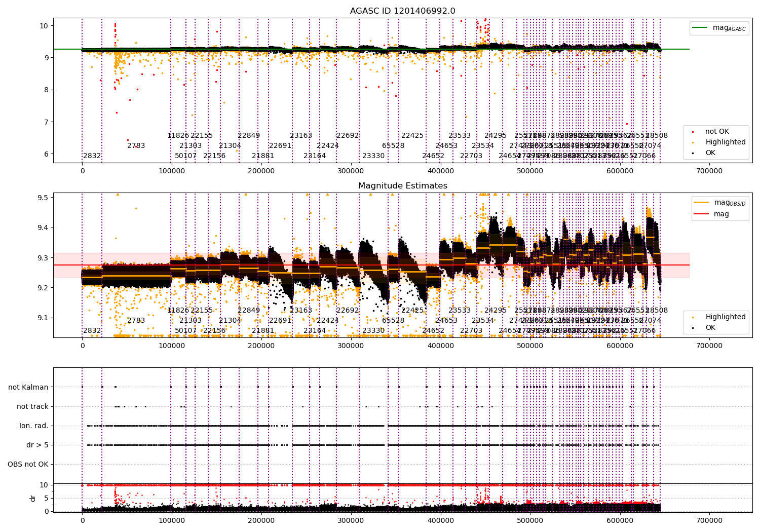Viewport: 760px width, 532px height.
Task: Click the 'Ion. rad.' axis label
Action: (x=34, y=426)
